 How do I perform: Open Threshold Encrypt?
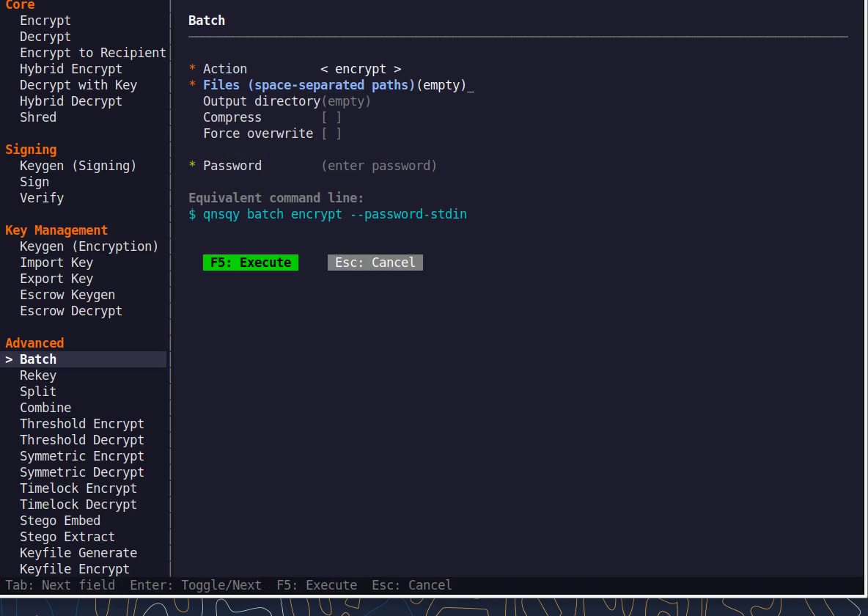[x=82, y=423]
